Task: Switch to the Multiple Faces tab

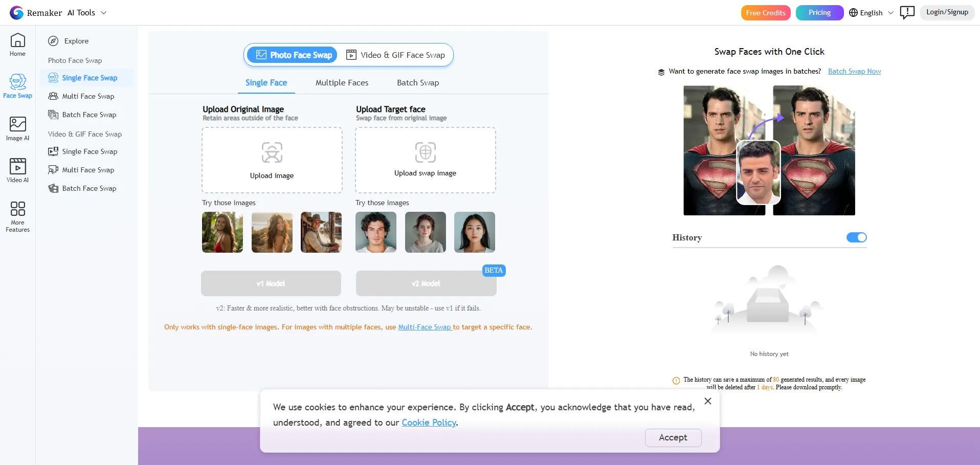Action: pyautogui.click(x=342, y=83)
